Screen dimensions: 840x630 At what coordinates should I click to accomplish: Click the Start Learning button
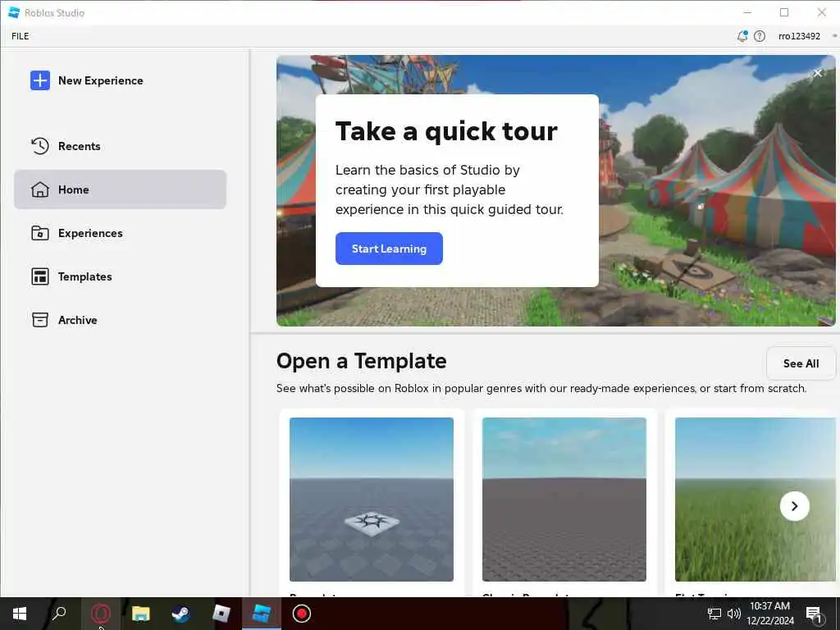click(389, 249)
